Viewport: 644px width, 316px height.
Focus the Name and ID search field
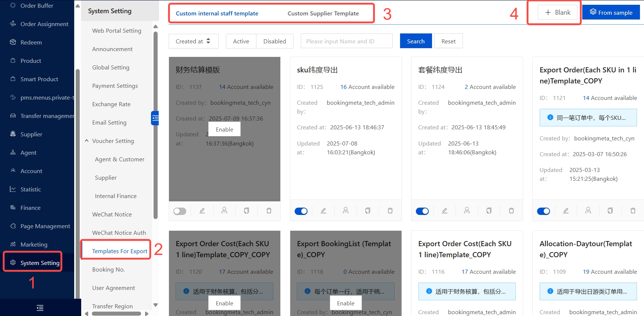coord(346,41)
